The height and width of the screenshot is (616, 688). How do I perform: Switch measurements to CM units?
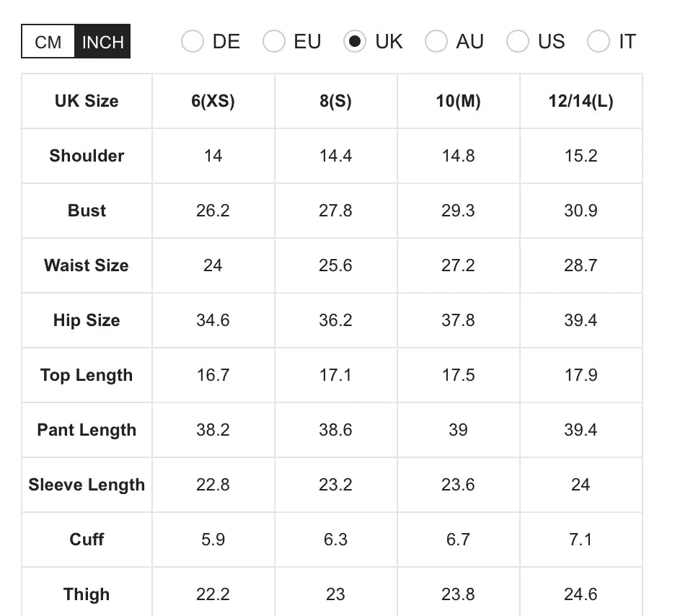point(47,43)
